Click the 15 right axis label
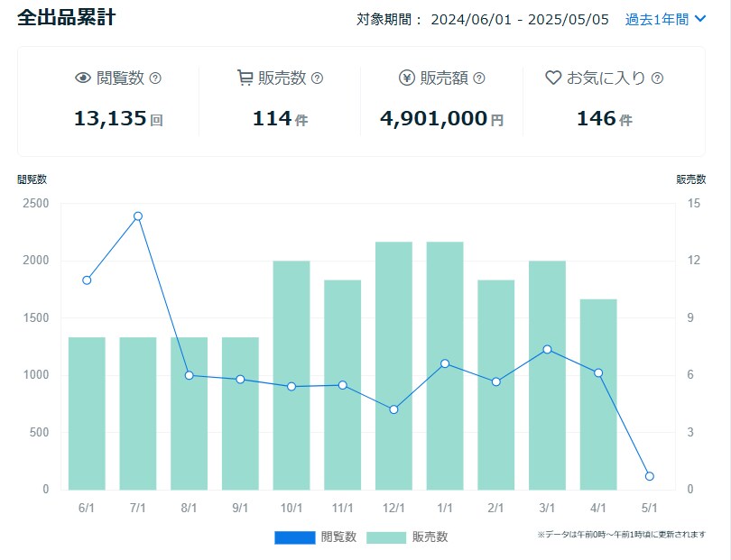 click(x=694, y=204)
